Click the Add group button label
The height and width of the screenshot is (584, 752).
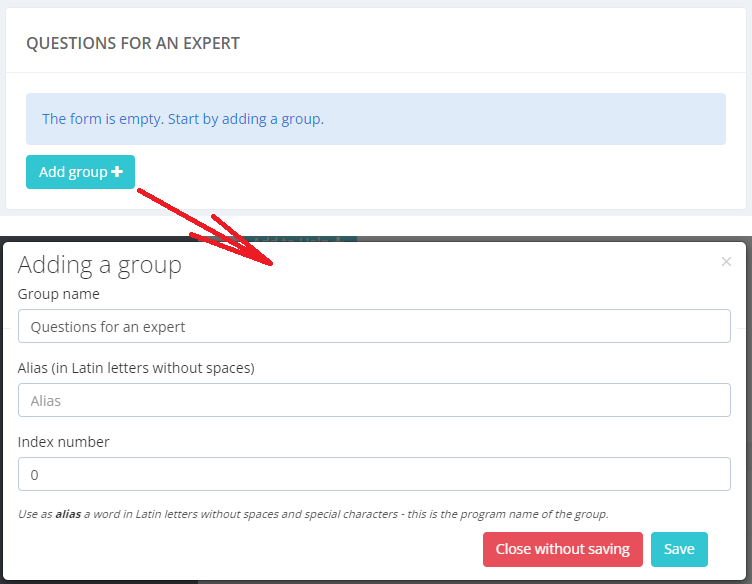click(73, 172)
